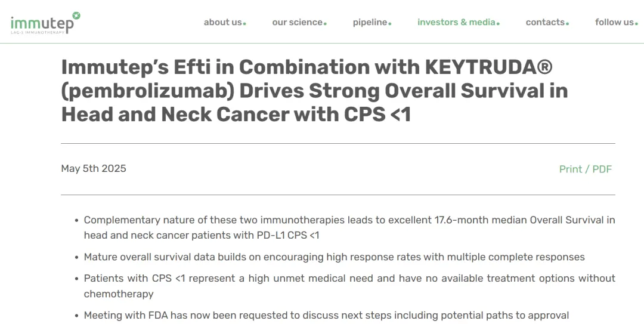The width and height of the screenshot is (644, 324).
Task: Click the "May 5th 2025" date
Action: click(x=94, y=168)
